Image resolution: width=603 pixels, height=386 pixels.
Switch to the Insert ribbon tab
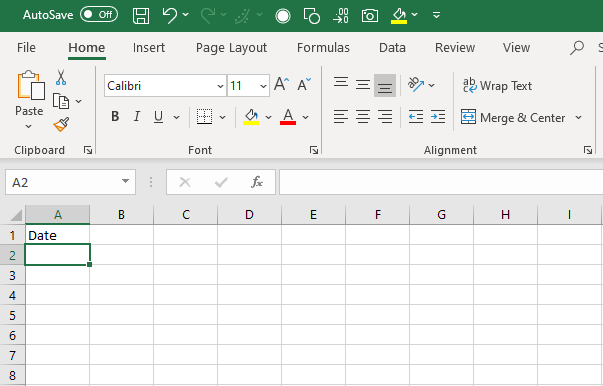click(x=149, y=48)
